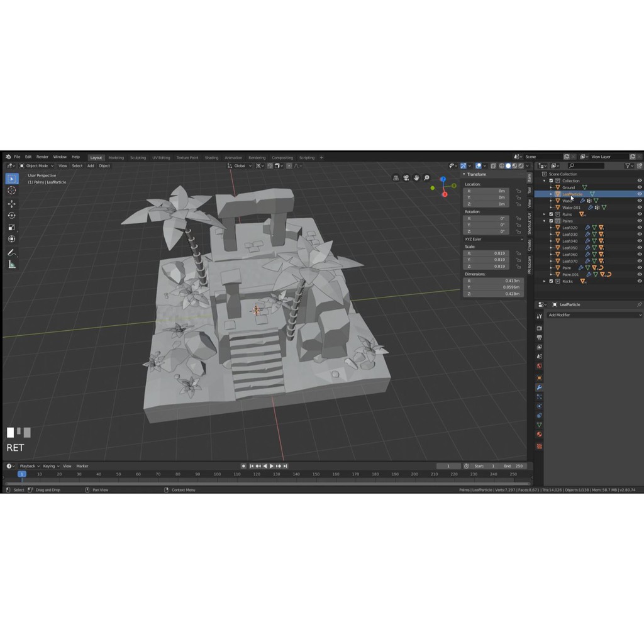Viewport: 644px width, 644px height.
Task: Open the XYZ Euler rotation mode dropdown
Action: tap(494, 239)
